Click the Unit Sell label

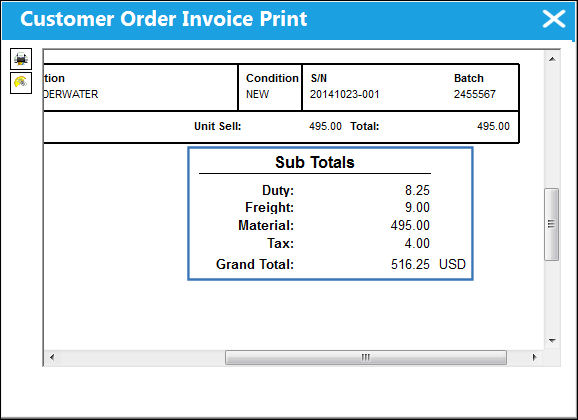(217, 126)
